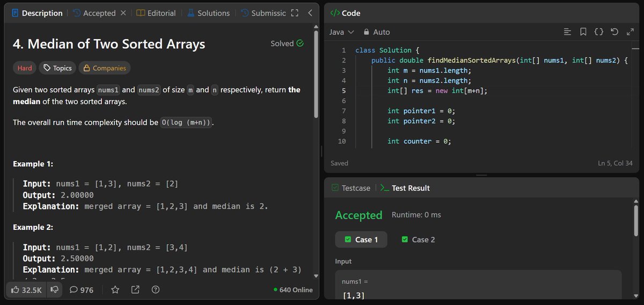
Task: Switch to the Submissions tab
Action: [263, 13]
